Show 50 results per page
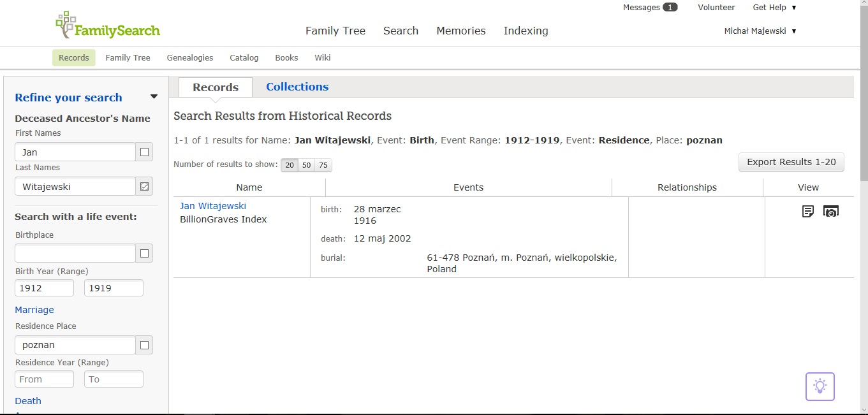 click(306, 165)
